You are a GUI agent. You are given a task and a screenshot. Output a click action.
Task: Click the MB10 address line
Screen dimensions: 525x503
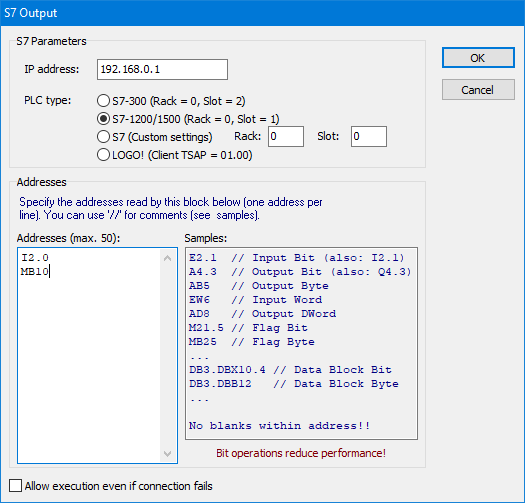click(35, 271)
